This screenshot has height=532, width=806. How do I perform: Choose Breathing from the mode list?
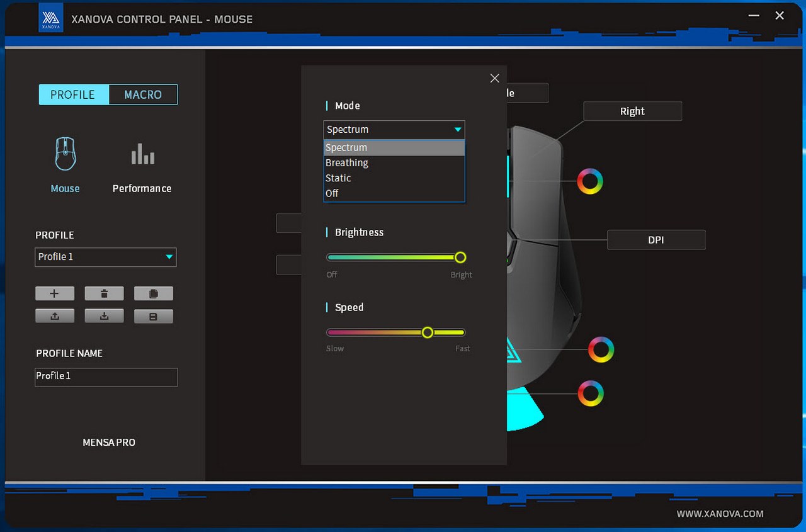click(394, 162)
